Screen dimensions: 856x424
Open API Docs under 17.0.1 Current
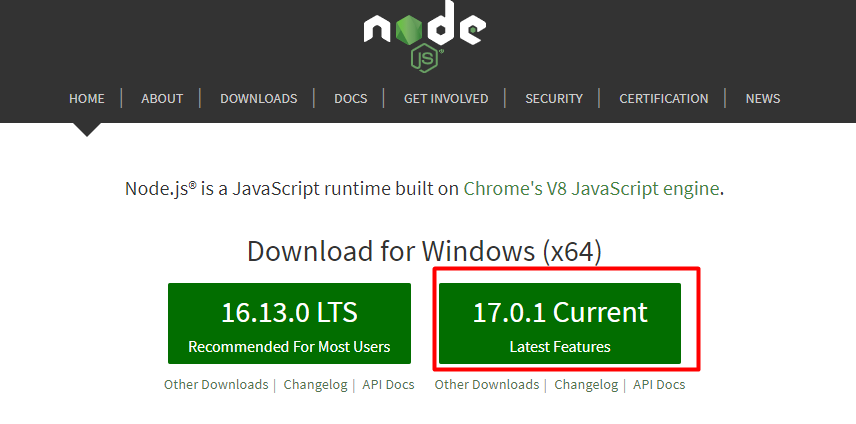(659, 385)
